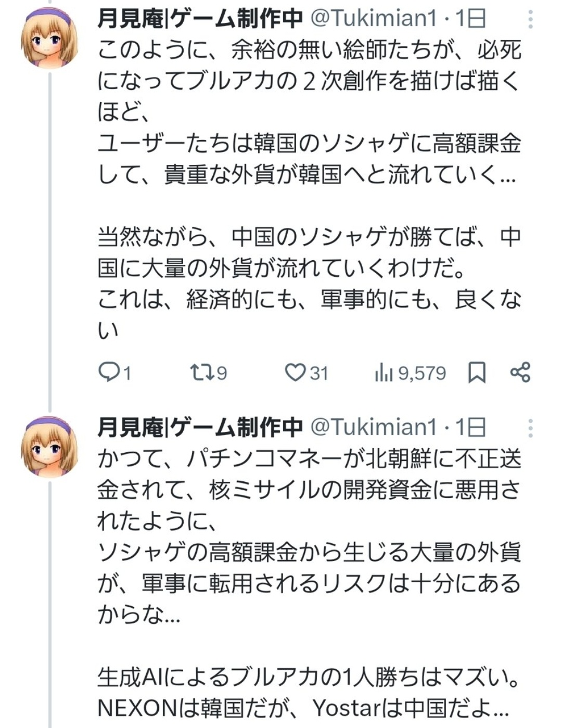Reply to the first tweet via speech bubble icon
The image size is (562, 728).
pos(109,372)
